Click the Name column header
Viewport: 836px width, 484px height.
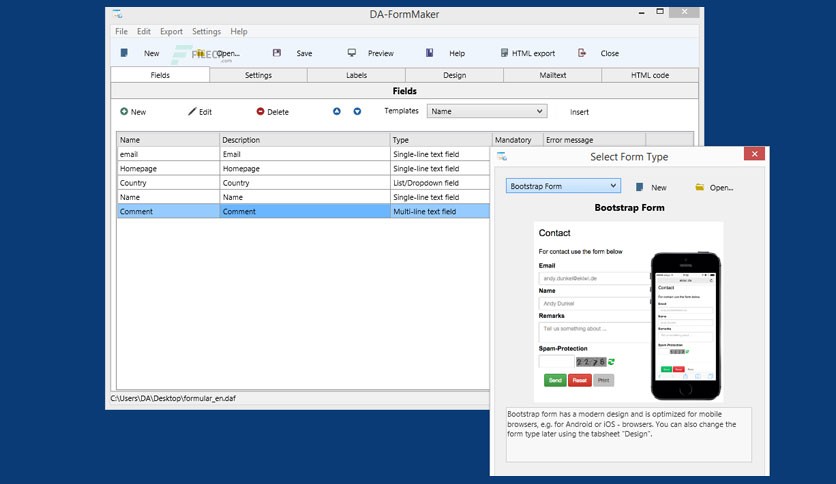coord(168,140)
